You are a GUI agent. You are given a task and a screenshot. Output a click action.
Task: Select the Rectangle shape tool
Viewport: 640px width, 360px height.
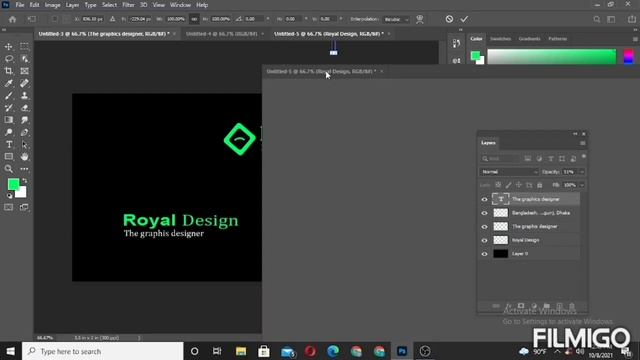(x=9, y=157)
